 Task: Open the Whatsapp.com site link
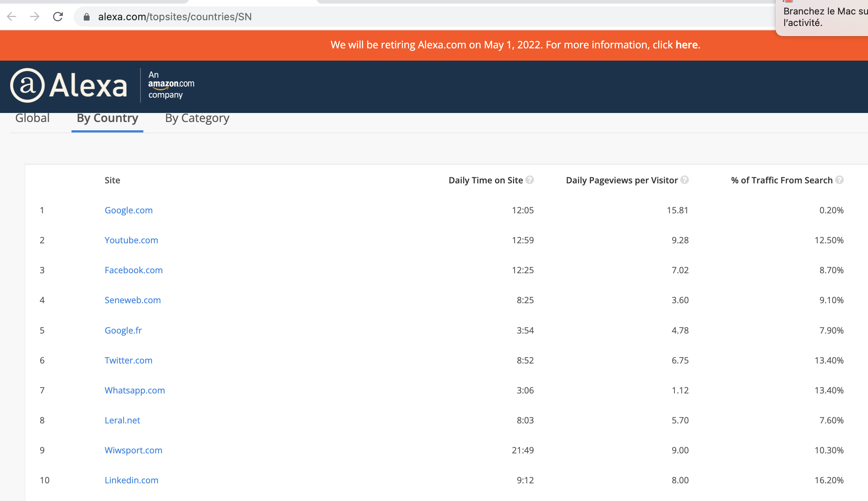(x=135, y=390)
